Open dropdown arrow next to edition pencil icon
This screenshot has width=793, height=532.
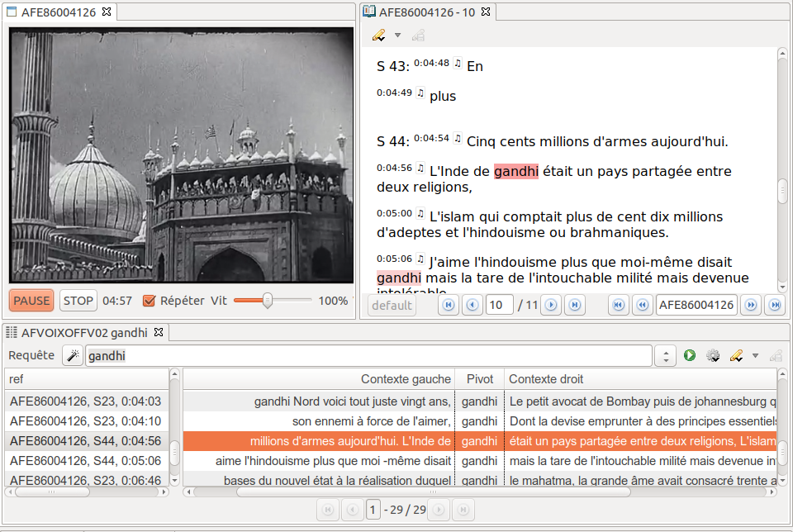click(x=397, y=36)
